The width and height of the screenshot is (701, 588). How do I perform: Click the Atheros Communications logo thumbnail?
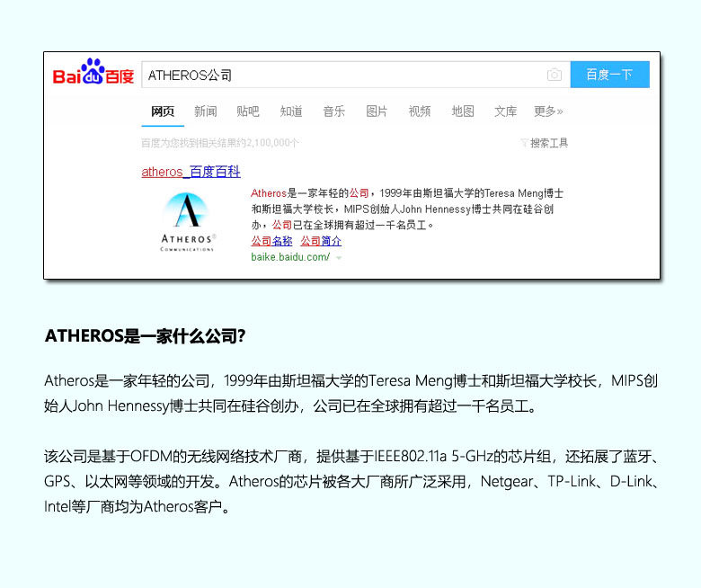pyautogui.click(x=187, y=222)
